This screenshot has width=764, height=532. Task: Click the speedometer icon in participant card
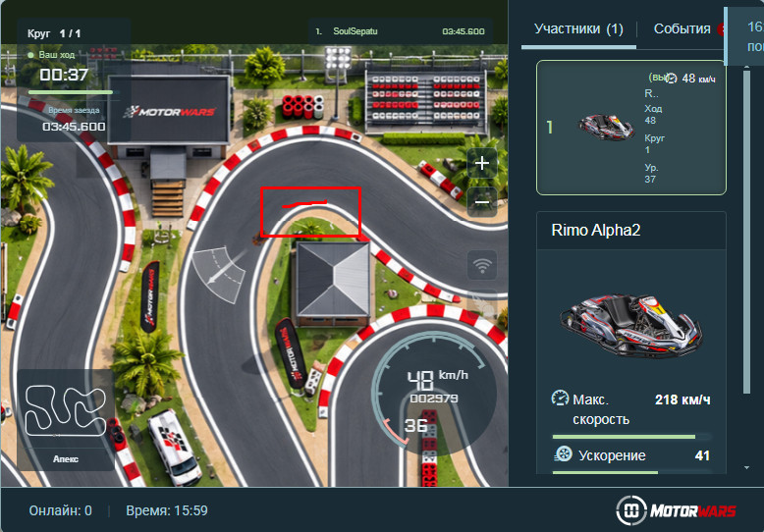672,78
